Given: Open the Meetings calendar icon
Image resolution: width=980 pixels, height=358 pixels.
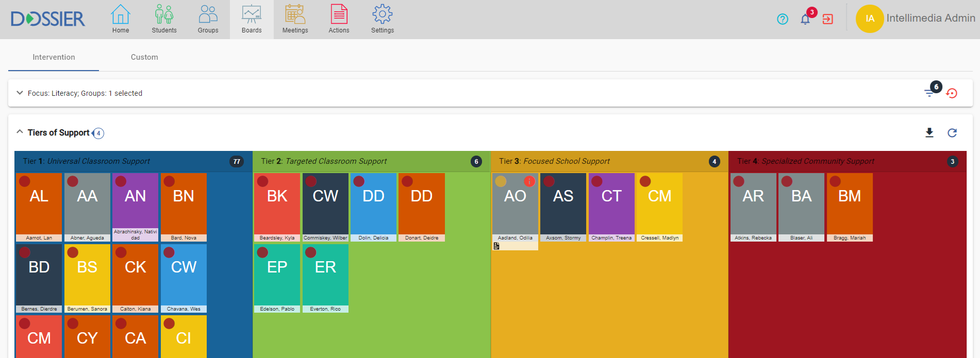Looking at the screenshot, I should (x=295, y=19).
